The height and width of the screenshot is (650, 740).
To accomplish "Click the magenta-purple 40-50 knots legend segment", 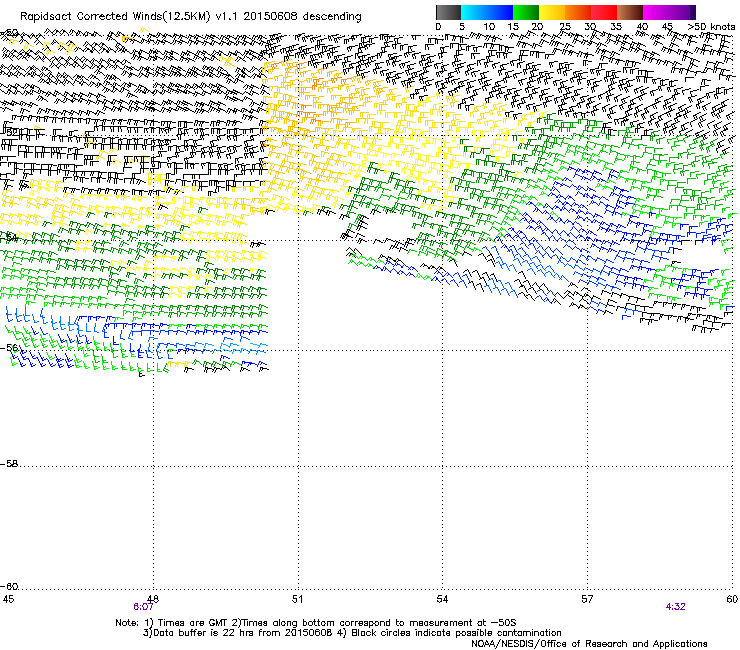I will point(669,12).
